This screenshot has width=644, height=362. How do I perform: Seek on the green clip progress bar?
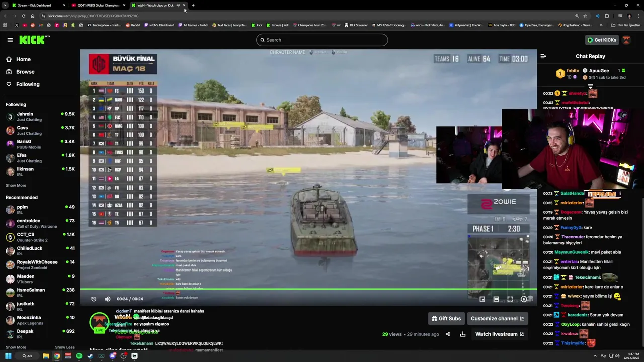coord(308,289)
